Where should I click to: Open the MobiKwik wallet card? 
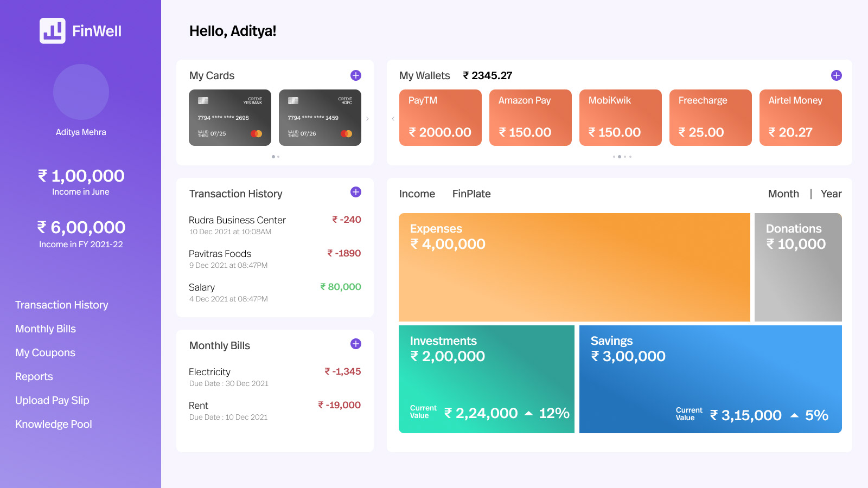[x=621, y=118]
